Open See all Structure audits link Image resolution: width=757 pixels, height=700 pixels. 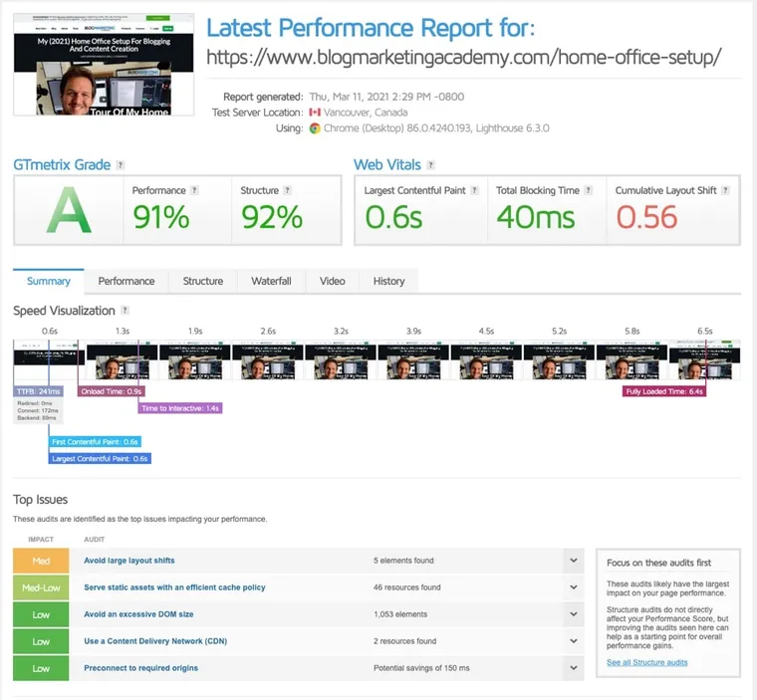(646, 662)
